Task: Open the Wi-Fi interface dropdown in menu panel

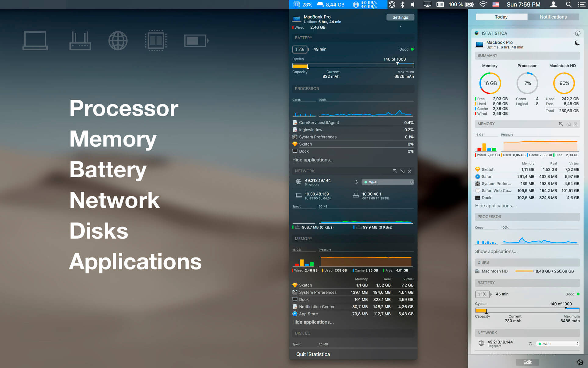Action: point(387,182)
